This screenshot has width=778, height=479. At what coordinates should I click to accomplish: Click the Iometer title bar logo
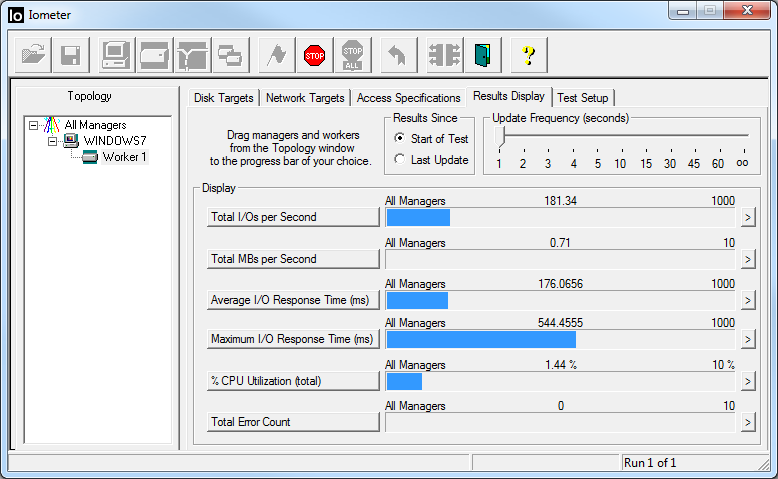tap(16, 15)
